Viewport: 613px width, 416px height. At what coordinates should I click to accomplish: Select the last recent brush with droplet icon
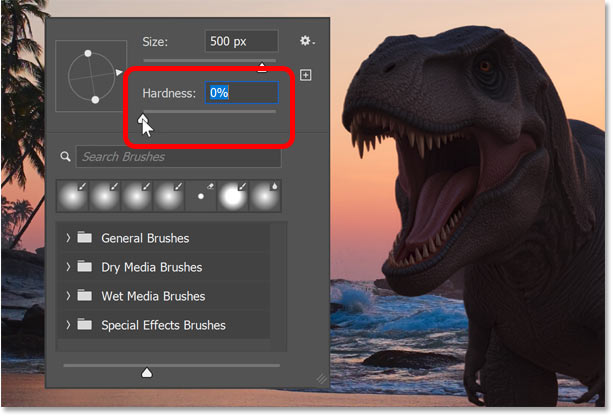click(265, 198)
